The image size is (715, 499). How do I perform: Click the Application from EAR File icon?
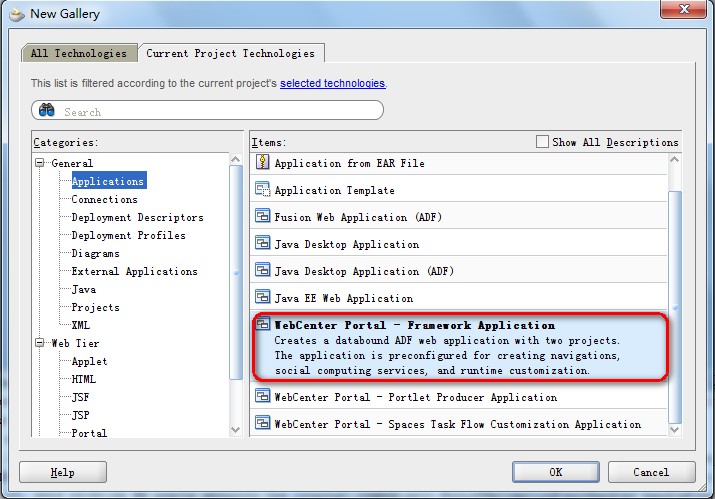coord(262,162)
